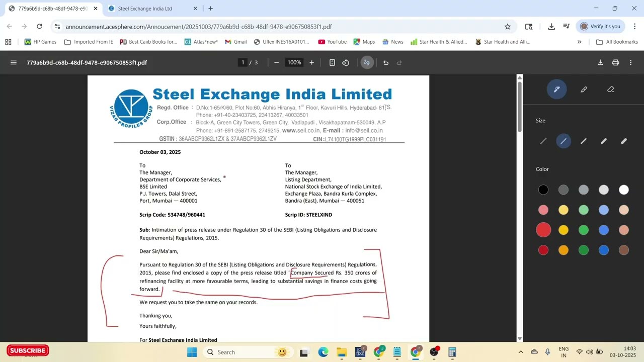Zoom out of the PDF
644x362 pixels.
click(276, 63)
